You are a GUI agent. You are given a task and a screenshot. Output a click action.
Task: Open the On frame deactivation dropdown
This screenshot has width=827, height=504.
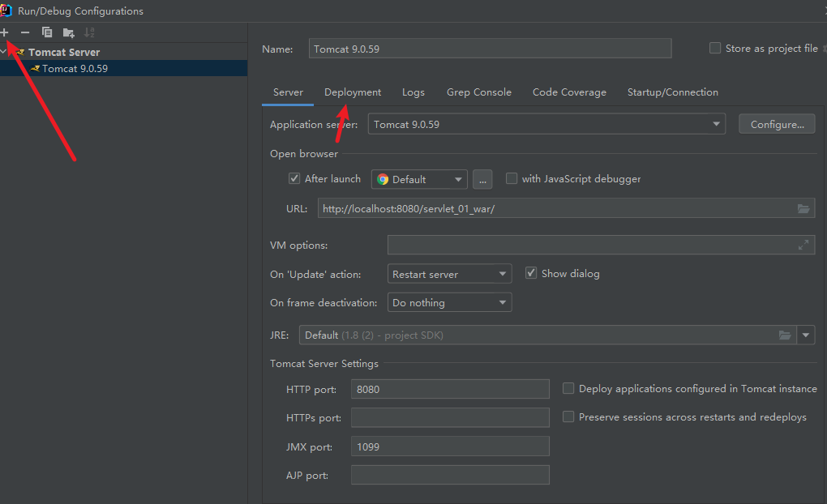point(449,302)
